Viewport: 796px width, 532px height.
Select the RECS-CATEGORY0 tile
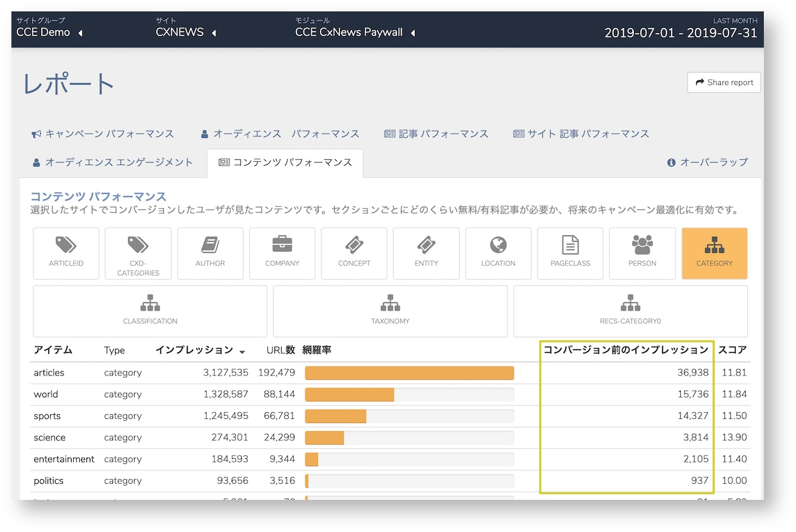(630, 311)
